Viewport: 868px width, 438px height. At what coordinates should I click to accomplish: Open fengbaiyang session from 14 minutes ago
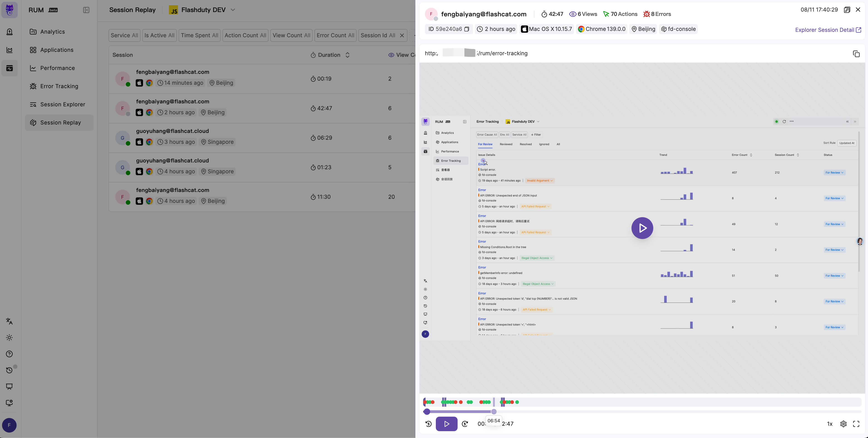coord(262,79)
